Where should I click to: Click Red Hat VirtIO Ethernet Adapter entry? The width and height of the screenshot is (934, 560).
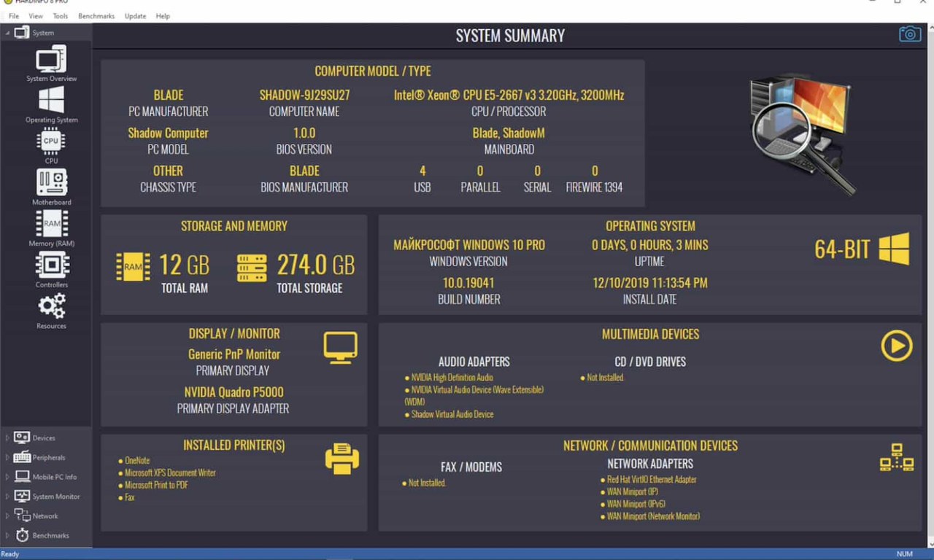(652, 480)
